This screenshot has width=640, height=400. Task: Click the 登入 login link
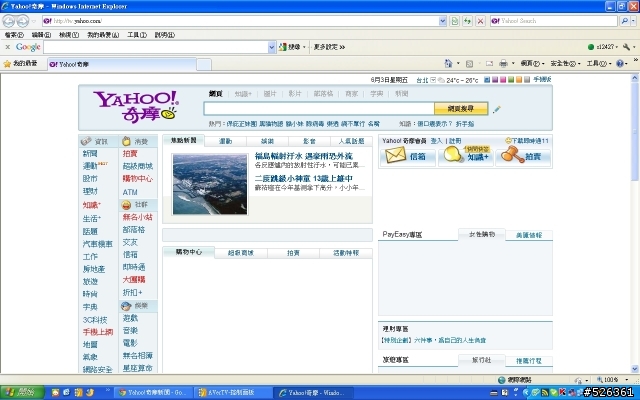(436, 141)
